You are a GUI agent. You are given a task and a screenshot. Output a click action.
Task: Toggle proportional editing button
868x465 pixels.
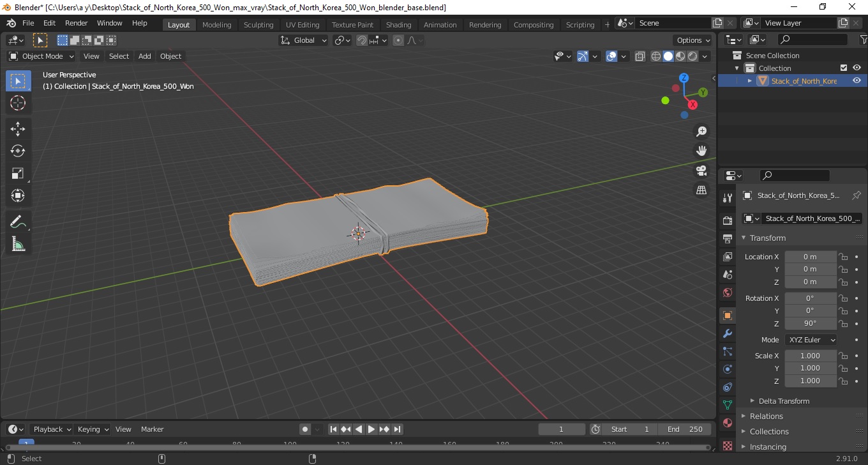coord(398,40)
